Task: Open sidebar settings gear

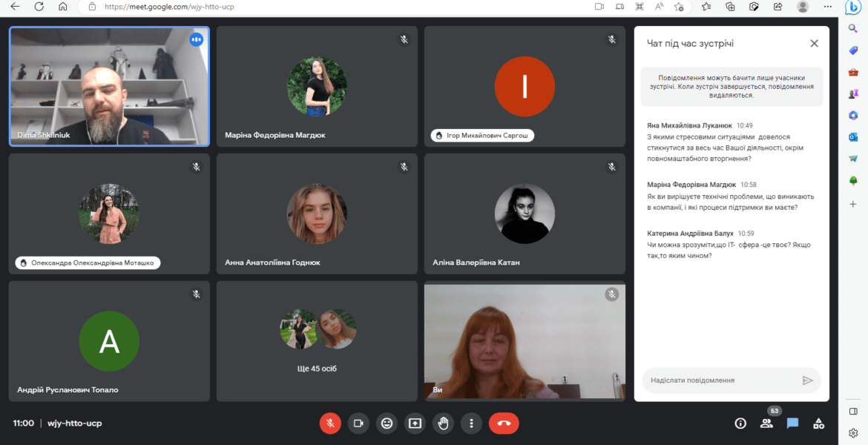Action: pyautogui.click(x=853, y=433)
